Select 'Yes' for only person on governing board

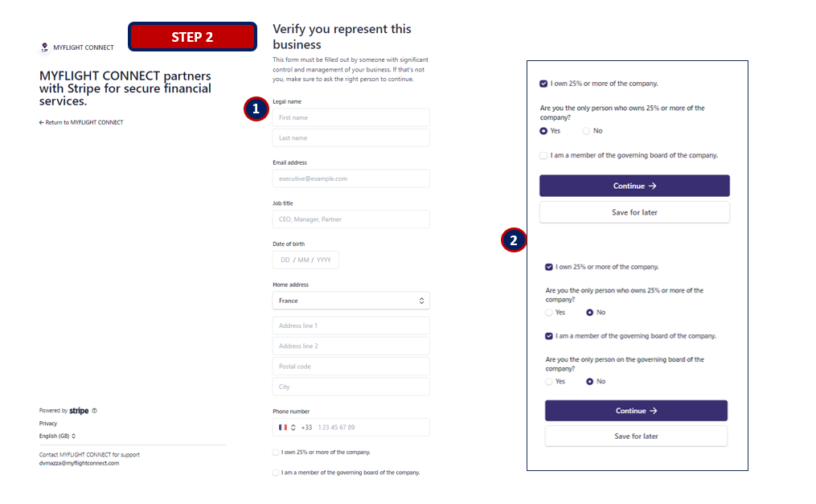[548, 381]
